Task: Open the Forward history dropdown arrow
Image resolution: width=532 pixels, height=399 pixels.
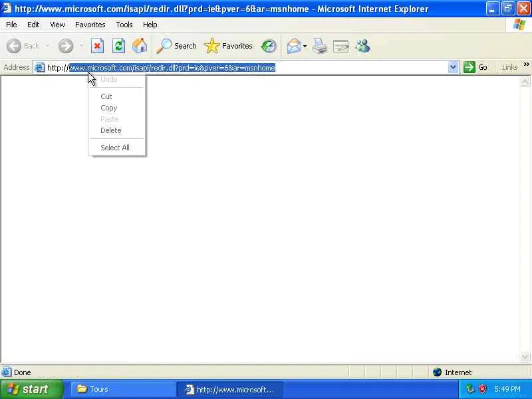Action: tap(81, 45)
